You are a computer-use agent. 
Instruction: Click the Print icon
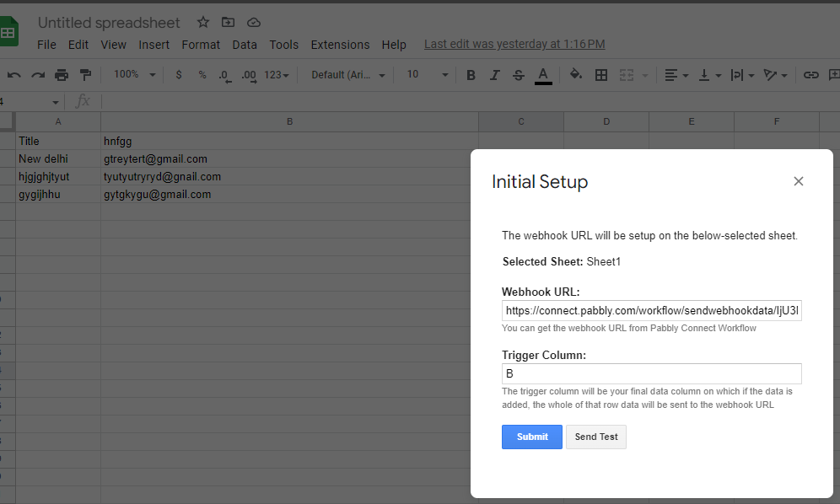[62, 75]
